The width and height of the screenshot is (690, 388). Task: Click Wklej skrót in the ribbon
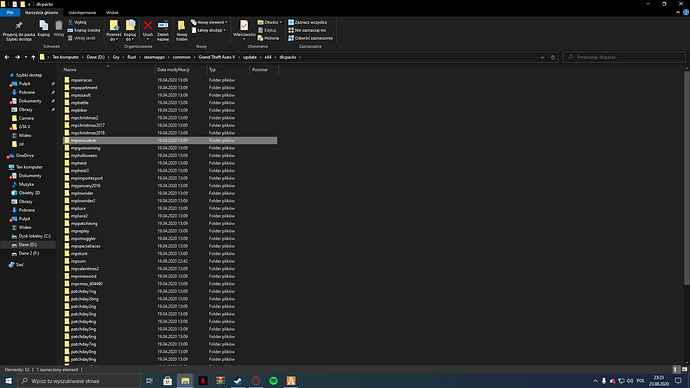pyautogui.click(x=81, y=38)
